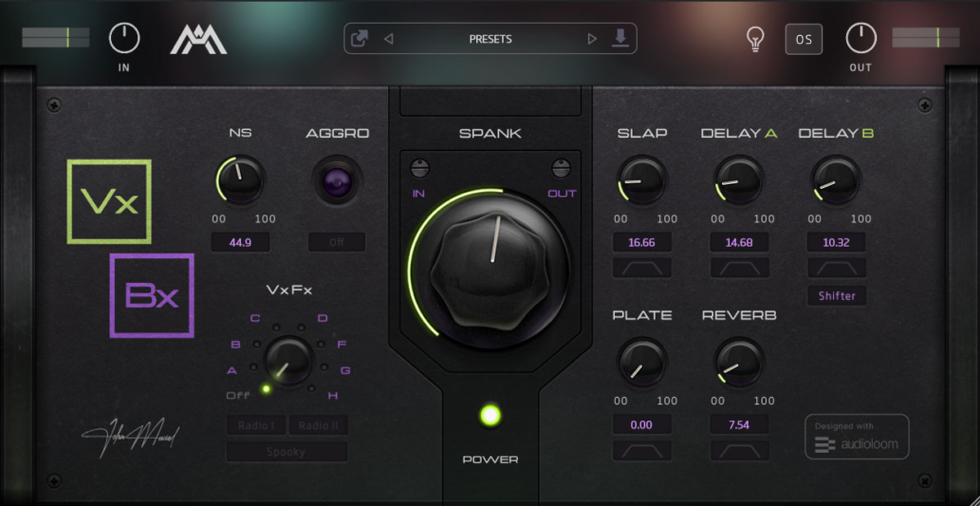Click the preset download arrow icon
The height and width of the screenshot is (506, 980).
click(621, 38)
